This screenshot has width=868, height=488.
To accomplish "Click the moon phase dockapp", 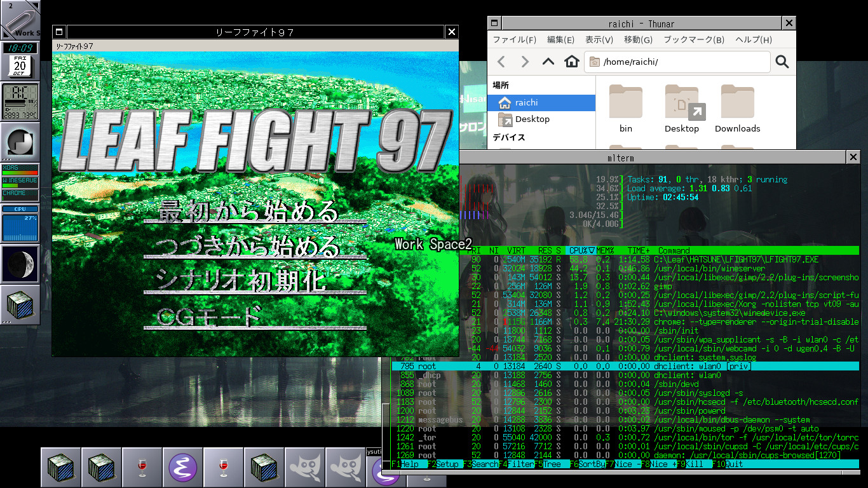I will (x=20, y=264).
